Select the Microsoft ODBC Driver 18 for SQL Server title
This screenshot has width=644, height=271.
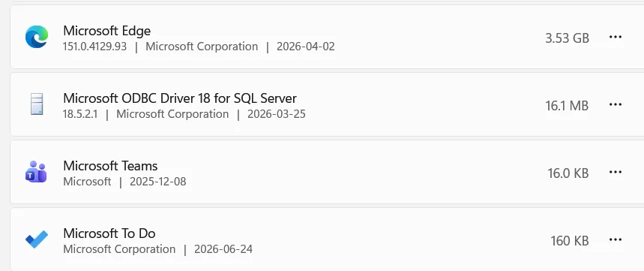pos(180,98)
